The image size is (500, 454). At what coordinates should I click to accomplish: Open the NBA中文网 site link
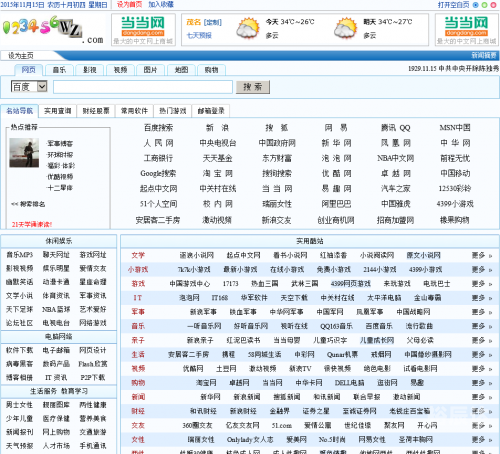[396, 158]
